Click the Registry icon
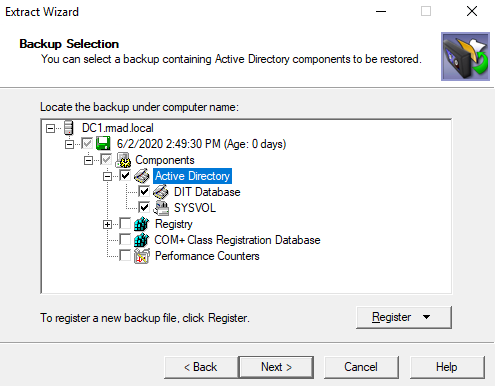This screenshot has width=495, height=386. tap(142, 224)
